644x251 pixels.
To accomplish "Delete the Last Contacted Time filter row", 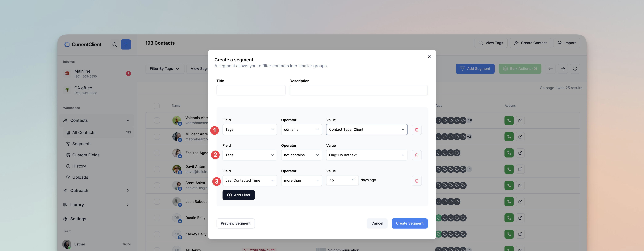I will click(417, 181).
